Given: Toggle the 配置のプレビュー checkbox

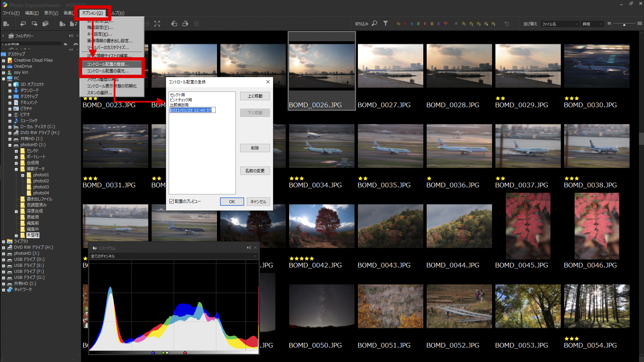Looking at the screenshot, I should click(x=172, y=201).
